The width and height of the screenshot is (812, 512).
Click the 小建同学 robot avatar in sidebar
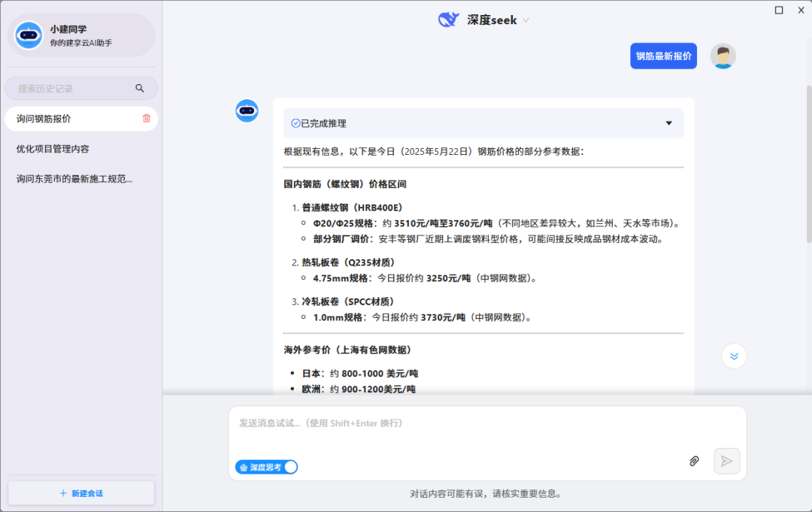(x=29, y=35)
